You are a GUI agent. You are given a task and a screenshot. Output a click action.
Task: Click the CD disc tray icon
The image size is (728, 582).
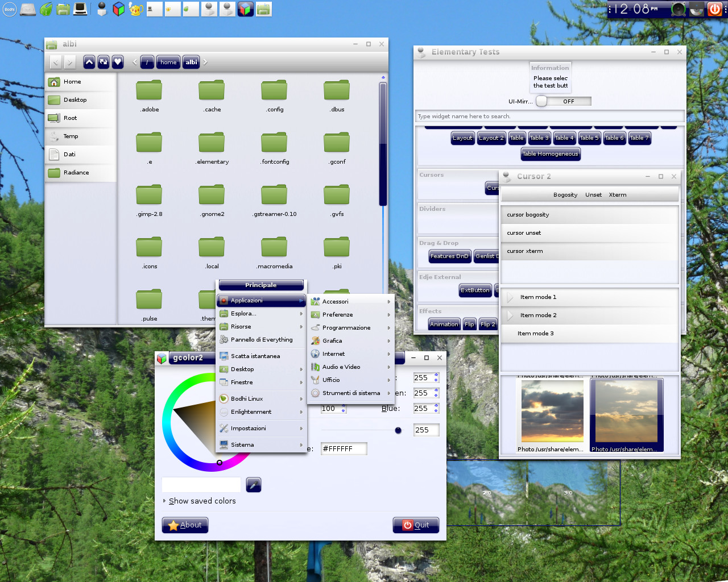pos(697,9)
